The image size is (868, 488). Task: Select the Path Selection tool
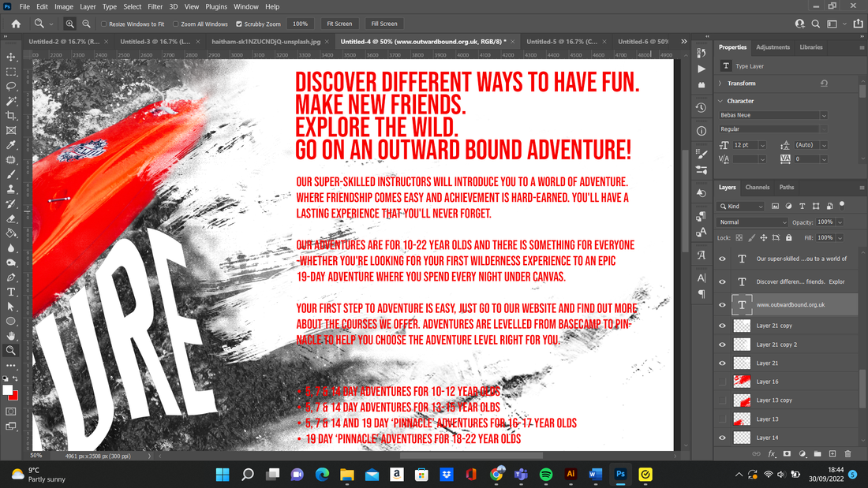coord(10,307)
